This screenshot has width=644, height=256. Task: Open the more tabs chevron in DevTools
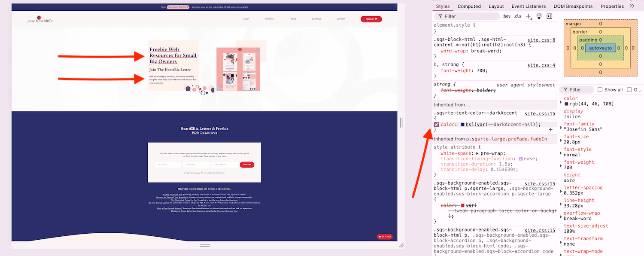pos(632,6)
